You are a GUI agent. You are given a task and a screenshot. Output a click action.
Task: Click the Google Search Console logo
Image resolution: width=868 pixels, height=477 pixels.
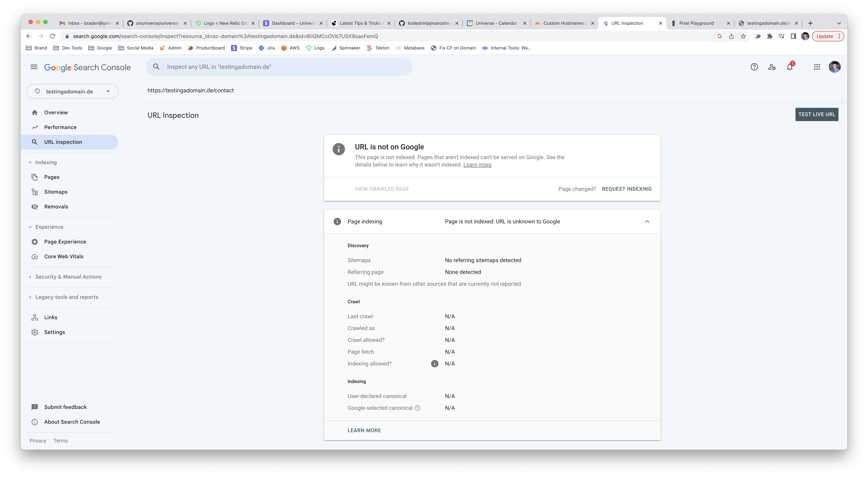pyautogui.click(x=87, y=67)
